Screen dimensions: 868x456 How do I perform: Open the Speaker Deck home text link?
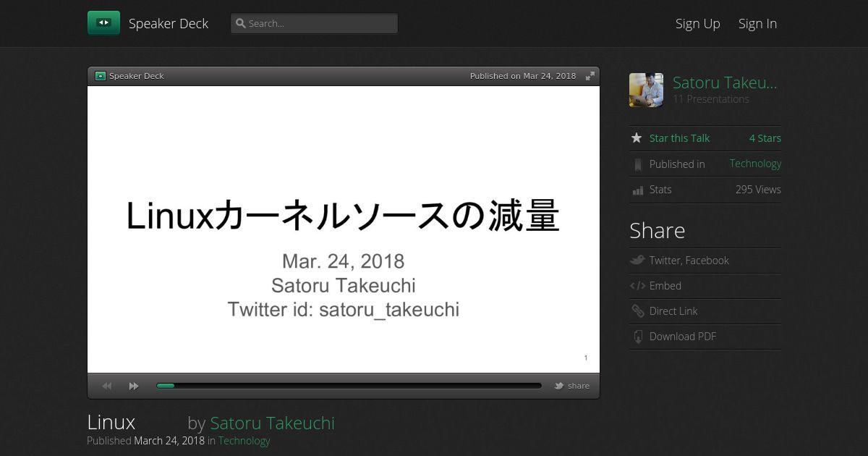pyautogui.click(x=169, y=23)
